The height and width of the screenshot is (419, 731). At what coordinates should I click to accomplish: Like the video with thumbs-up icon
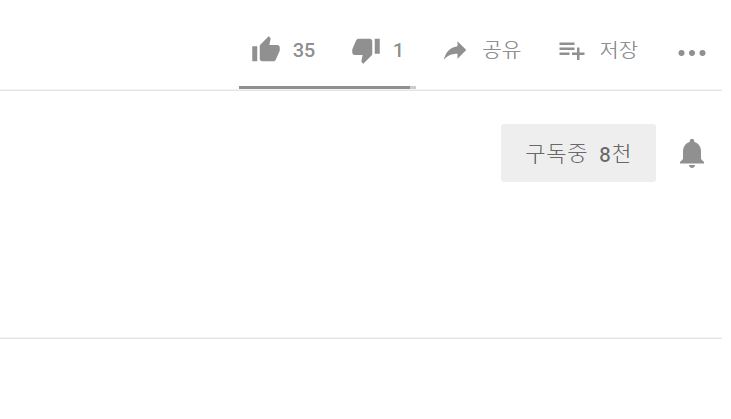tap(266, 49)
